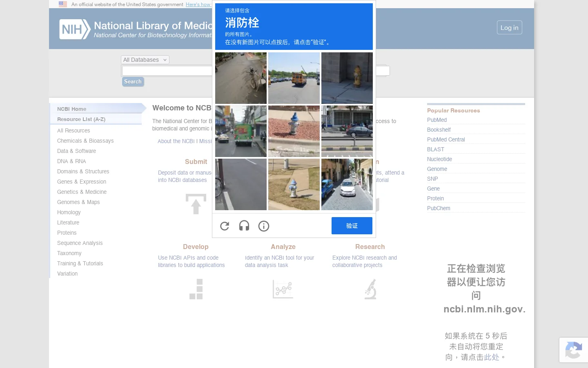
Task: Click the blue 验证 verify button
Action: [352, 226]
